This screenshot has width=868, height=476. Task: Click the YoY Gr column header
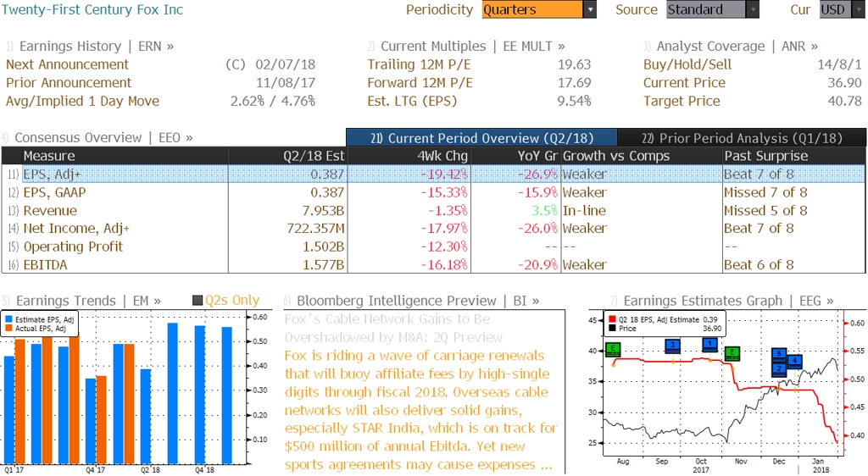point(515,156)
